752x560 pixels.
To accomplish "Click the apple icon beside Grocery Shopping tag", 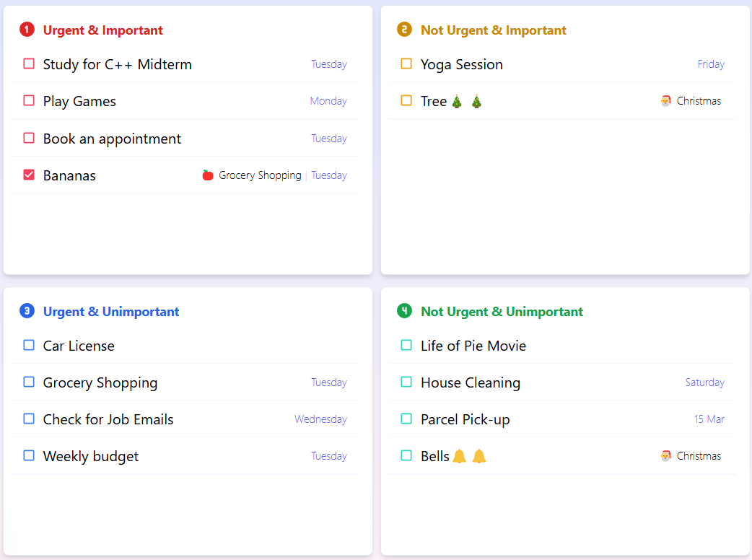I will pos(208,175).
